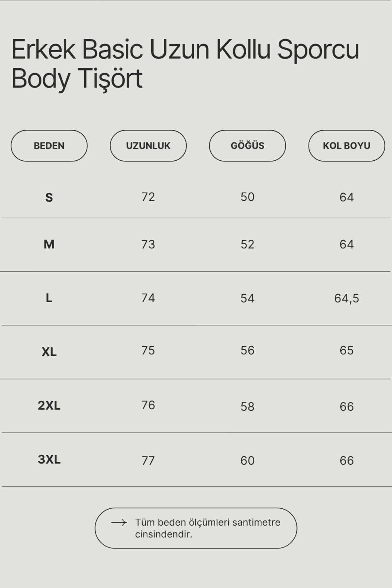Select the GÖĞÜS column header
392x588 pixels.
click(x=247, y=146)
